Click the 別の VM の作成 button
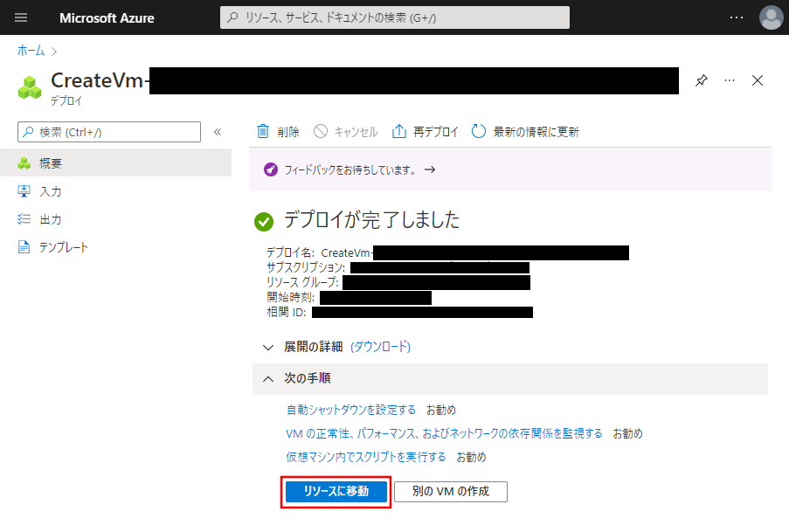 point(451,491)
